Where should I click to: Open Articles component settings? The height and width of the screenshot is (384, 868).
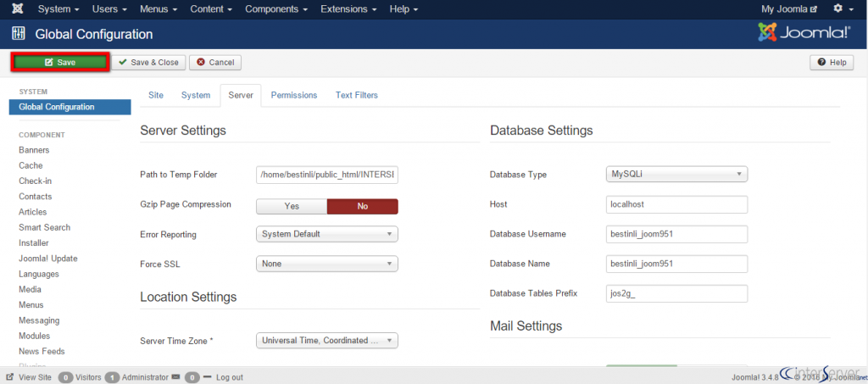click(x=33, y=212)
